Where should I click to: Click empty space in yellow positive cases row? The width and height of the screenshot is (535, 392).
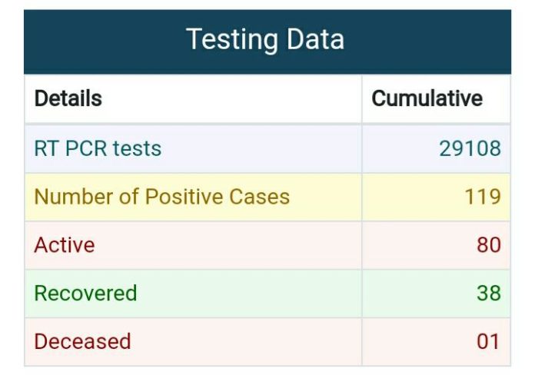tap(324, 197)
